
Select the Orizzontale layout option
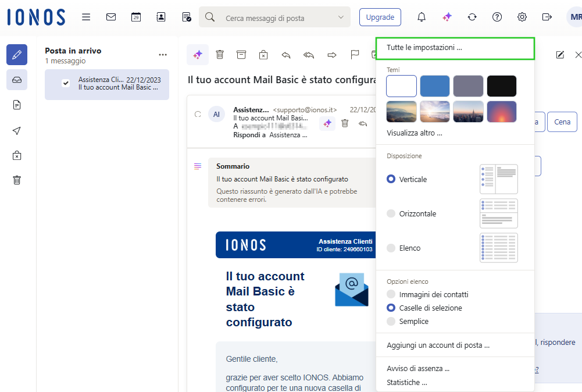click(x=391, y=213)
